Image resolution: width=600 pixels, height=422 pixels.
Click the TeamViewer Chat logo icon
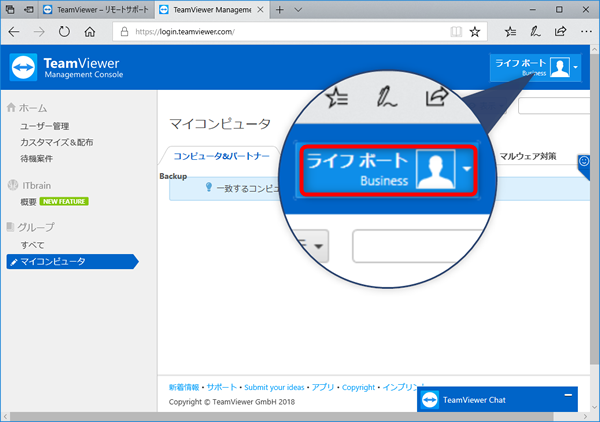tap(430, 400)
